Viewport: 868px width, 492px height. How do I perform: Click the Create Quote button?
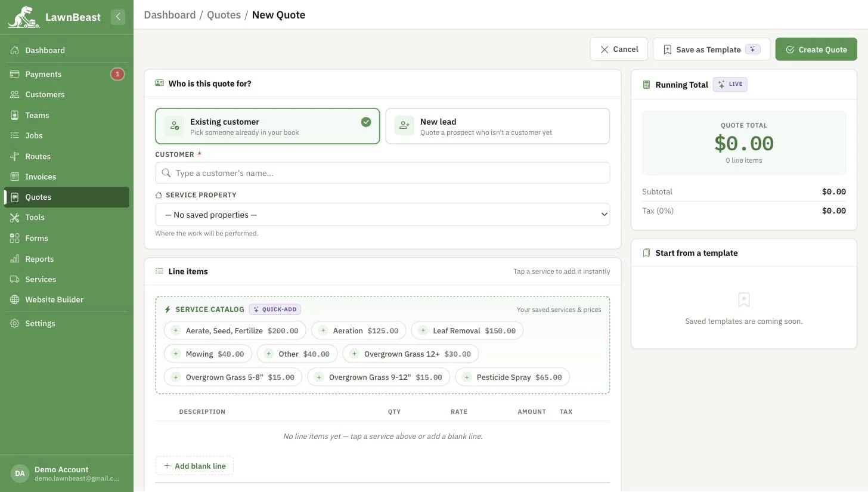[816, 49]
